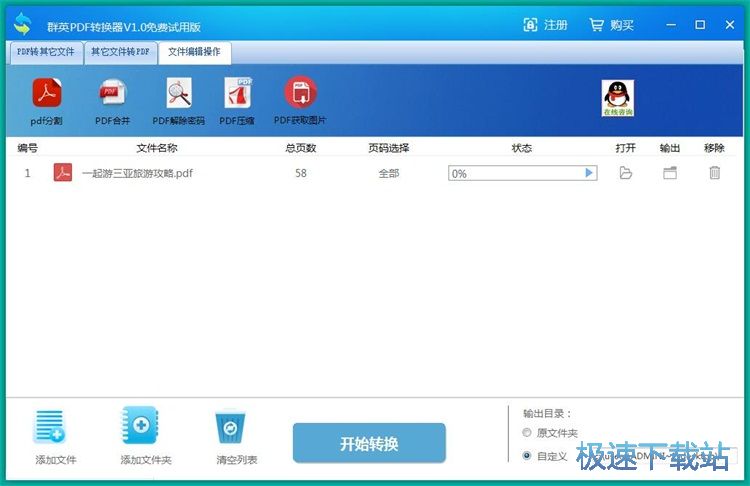
Task: Click the 打开 column header
Action: tap(626, 148)
